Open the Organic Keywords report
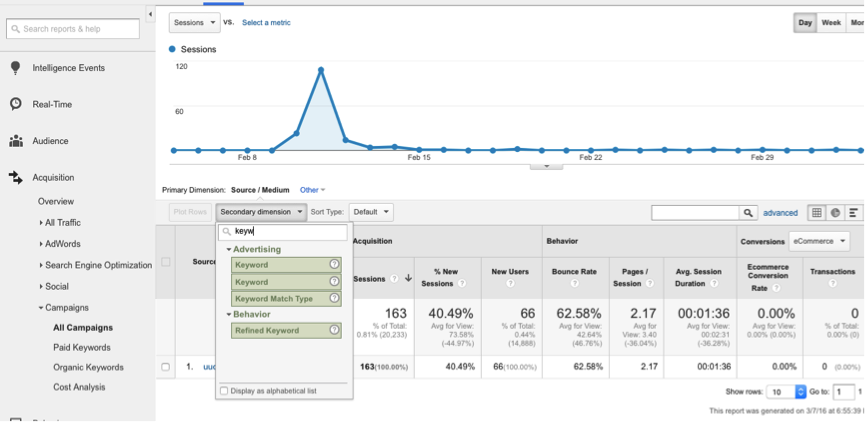The image size is (865, 422). [x=88, y=367]
